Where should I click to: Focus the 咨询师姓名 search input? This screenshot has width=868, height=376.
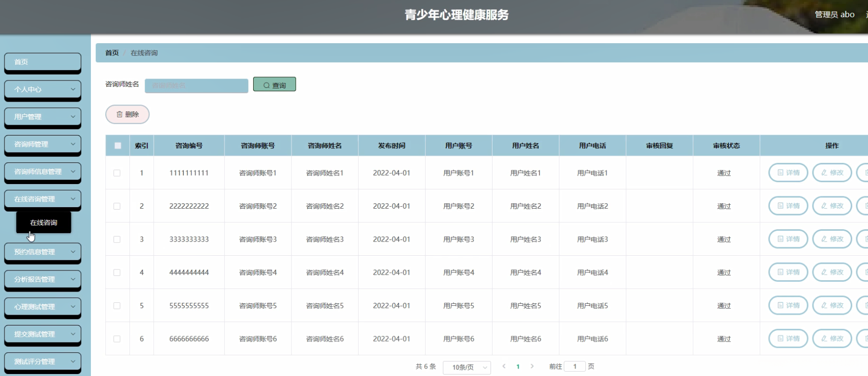197,85
